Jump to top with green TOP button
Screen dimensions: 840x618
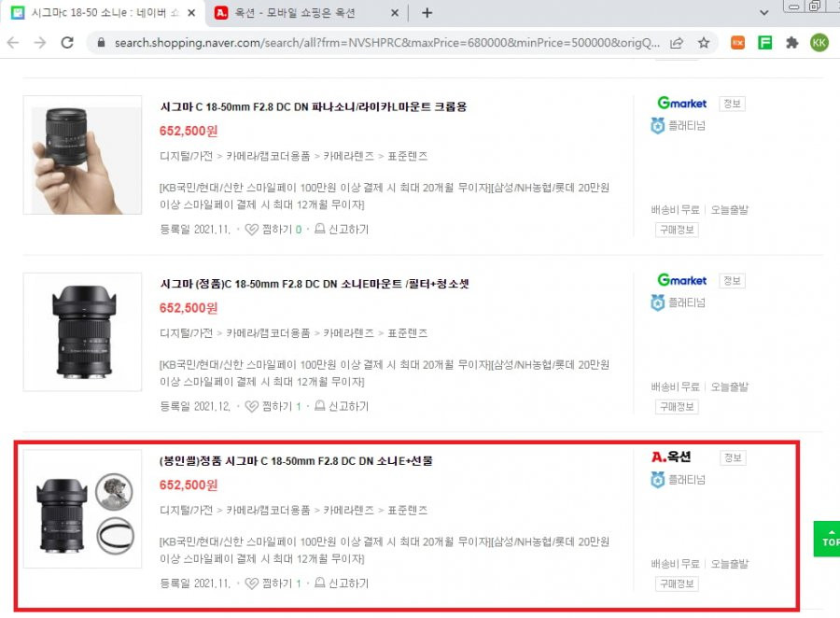(x=828, y=539)
